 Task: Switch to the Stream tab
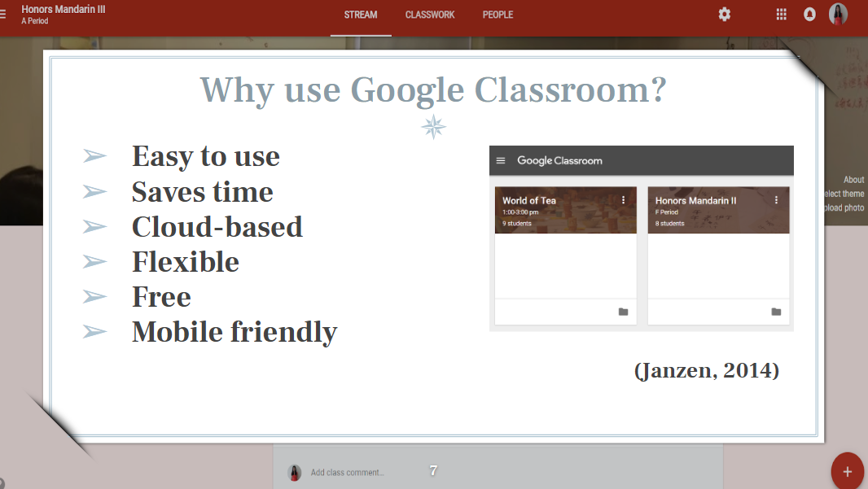click(x=361, y=15)
